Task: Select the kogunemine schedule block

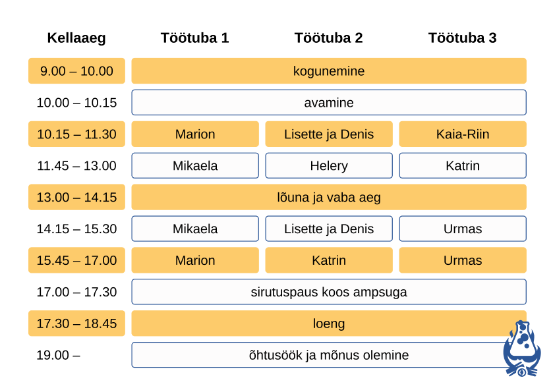Action: pyautogui.click(x=328, y=71)
